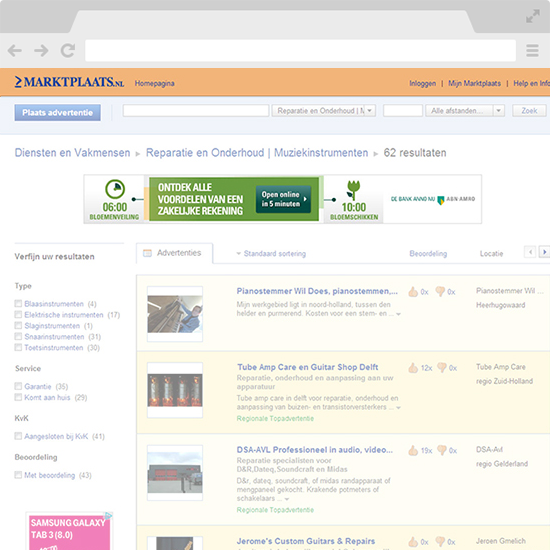Open Homepagina in the header
The image size is (550, 550).
[154, 83]
